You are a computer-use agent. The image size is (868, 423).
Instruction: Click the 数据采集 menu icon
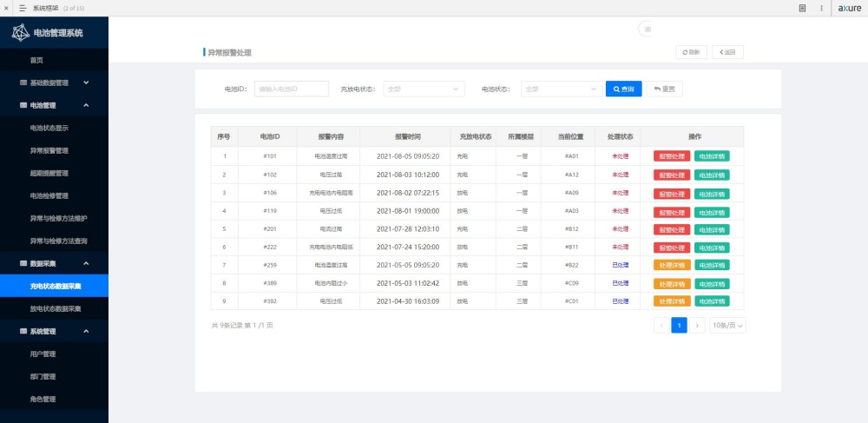pos(23,263)
